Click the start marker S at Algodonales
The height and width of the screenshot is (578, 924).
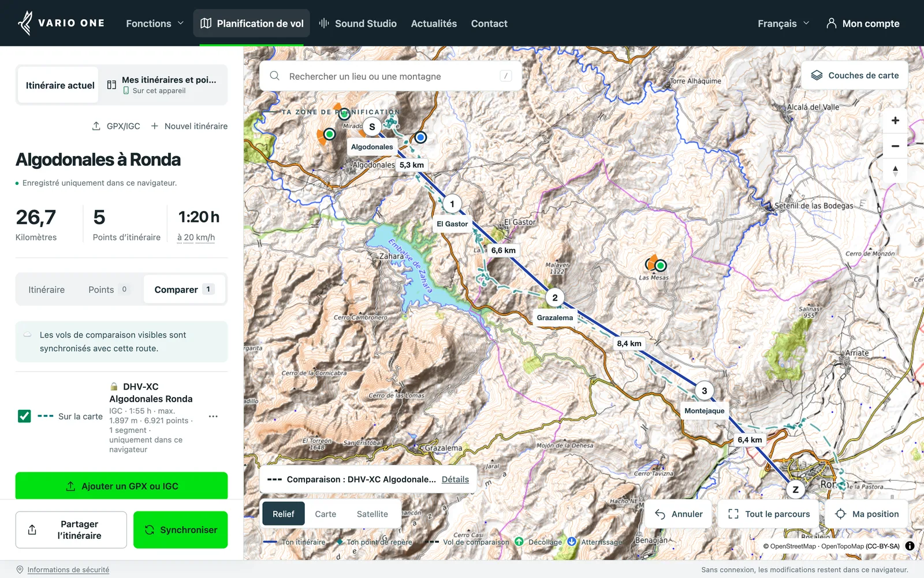[372, 127]
